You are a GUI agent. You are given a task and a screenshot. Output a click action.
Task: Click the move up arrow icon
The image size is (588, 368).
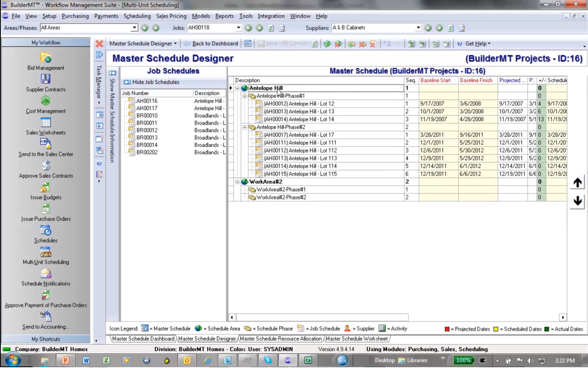(577, 183)
